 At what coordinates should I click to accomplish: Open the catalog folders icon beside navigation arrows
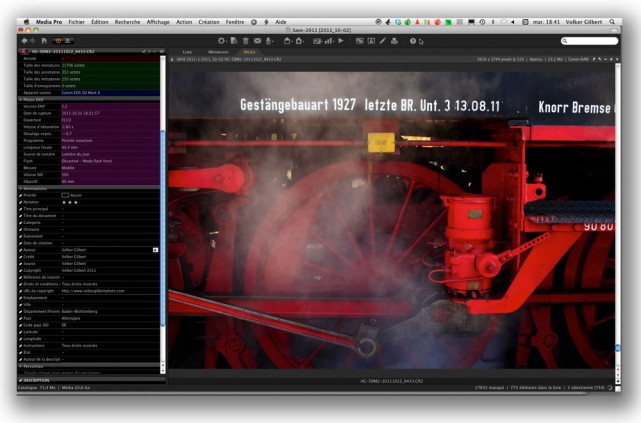pos(44,41)
